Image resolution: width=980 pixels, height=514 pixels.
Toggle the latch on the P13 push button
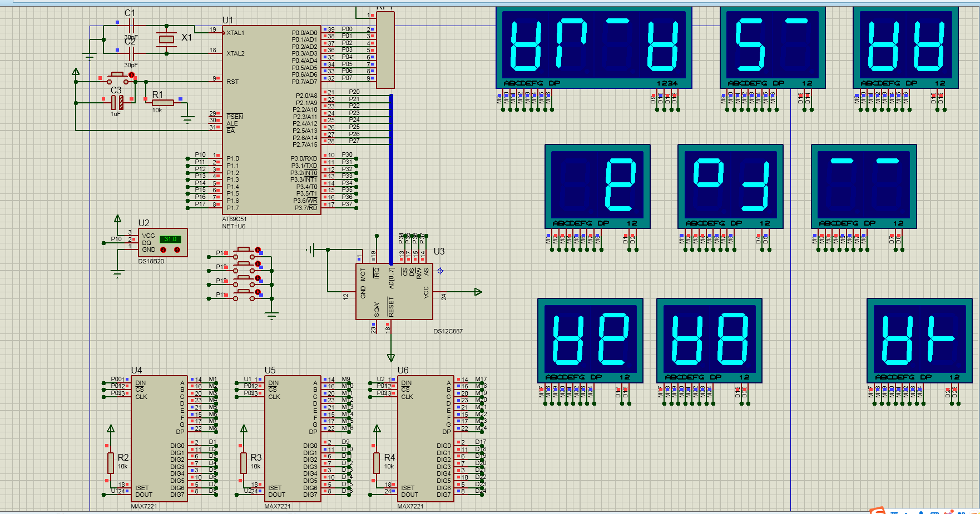258,264
